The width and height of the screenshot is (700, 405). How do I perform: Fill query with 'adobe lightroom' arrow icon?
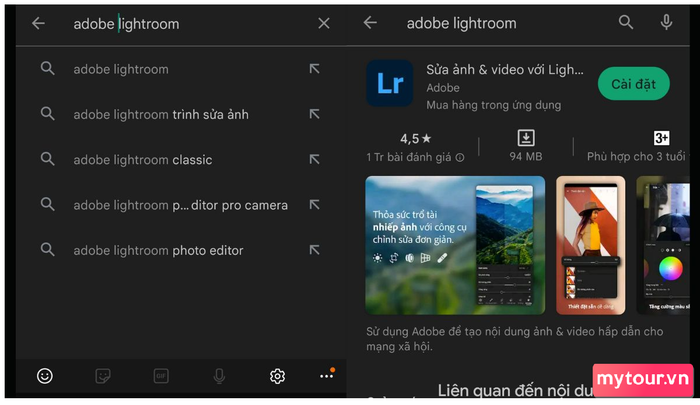coord(314,69)
